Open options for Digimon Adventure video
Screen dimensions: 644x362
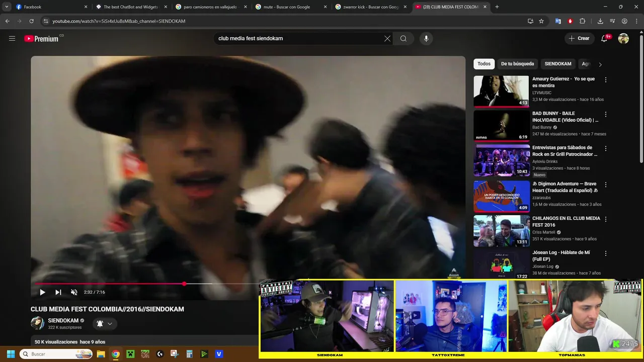click(x=606, y=185)
